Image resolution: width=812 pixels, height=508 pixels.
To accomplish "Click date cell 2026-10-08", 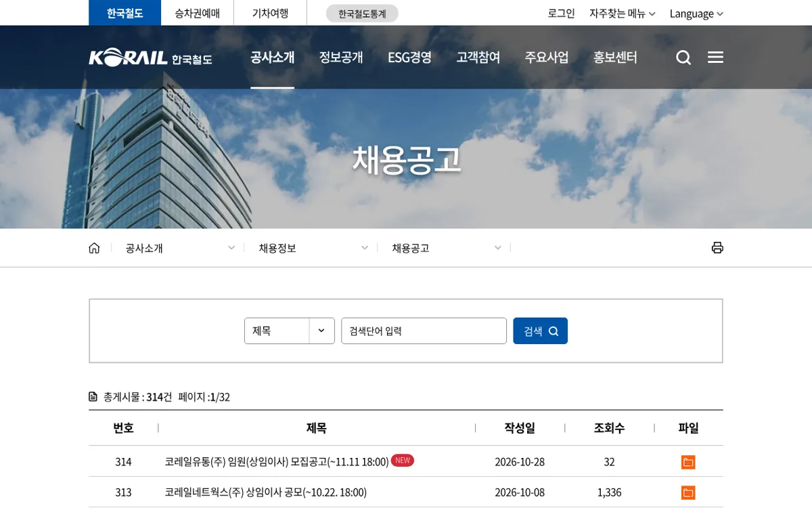I will coord(520,492).
